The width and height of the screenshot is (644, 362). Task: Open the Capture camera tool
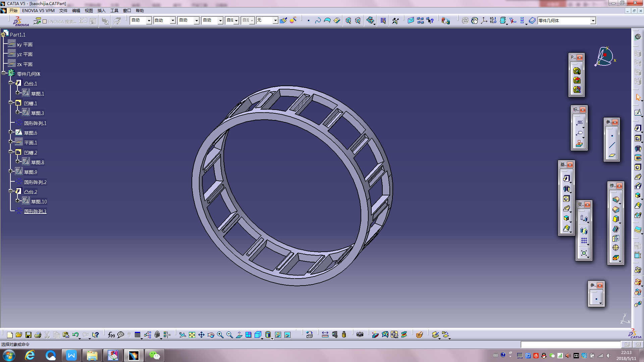360,335
